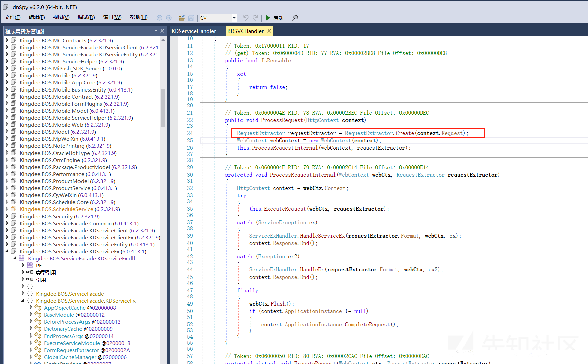Click the assembly explorer vertical scrollbar thumb
This screenshot has width=588, height=364.
point(163,108)
